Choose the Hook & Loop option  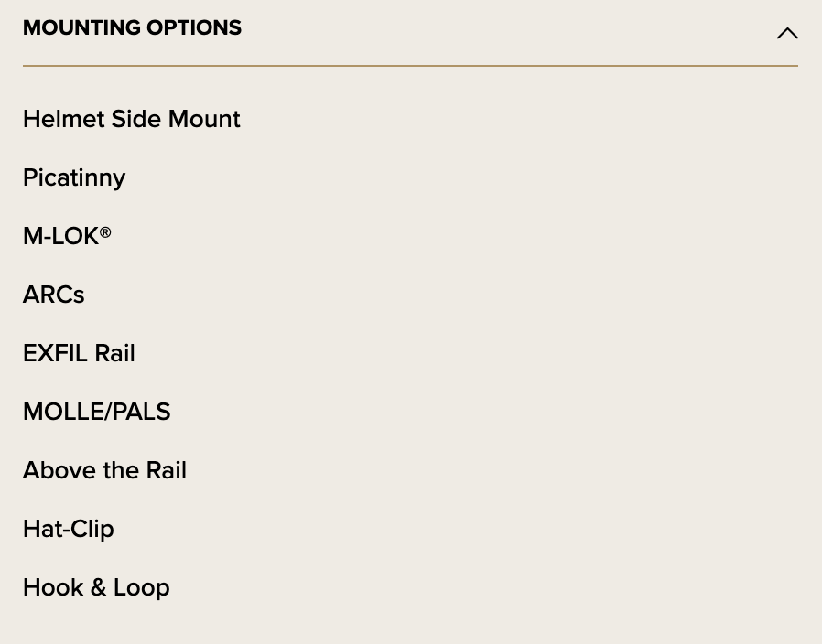click(96, 587)
